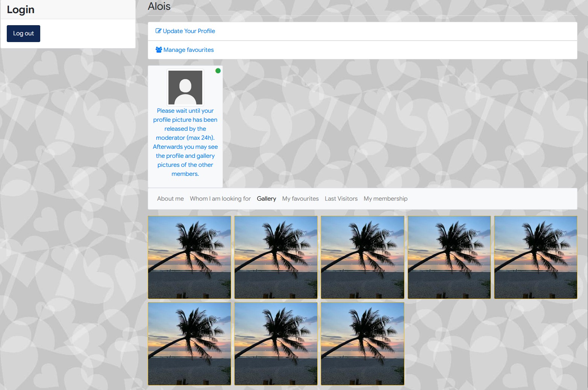588x390 pixels.
Task: Open the My membership tab
Action: 385,199
